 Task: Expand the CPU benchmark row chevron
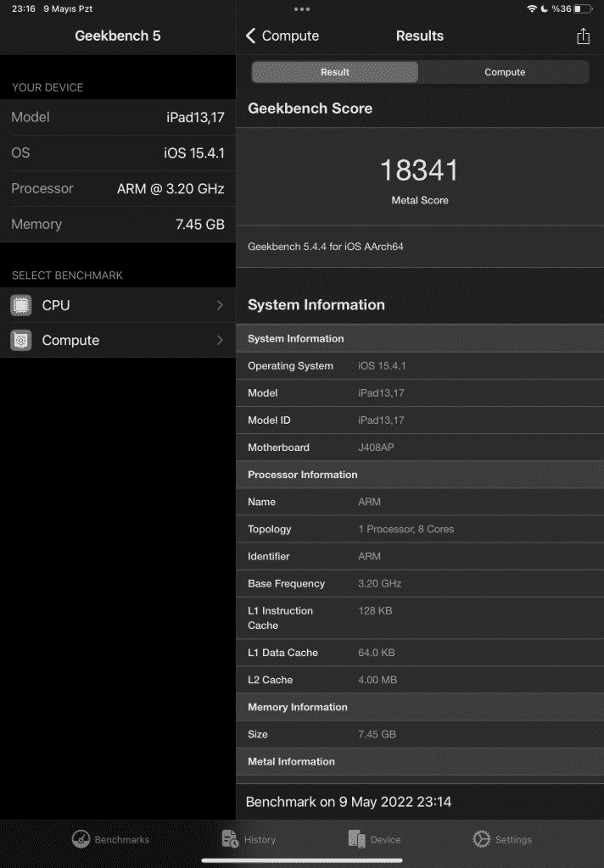(220, 305)
